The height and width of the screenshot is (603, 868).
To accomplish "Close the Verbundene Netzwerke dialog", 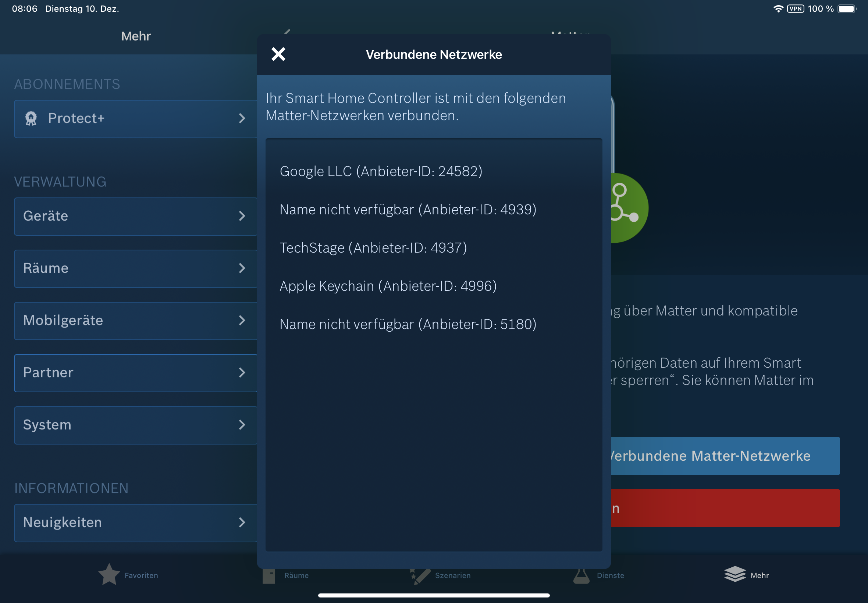I will [x=278, y=54].
